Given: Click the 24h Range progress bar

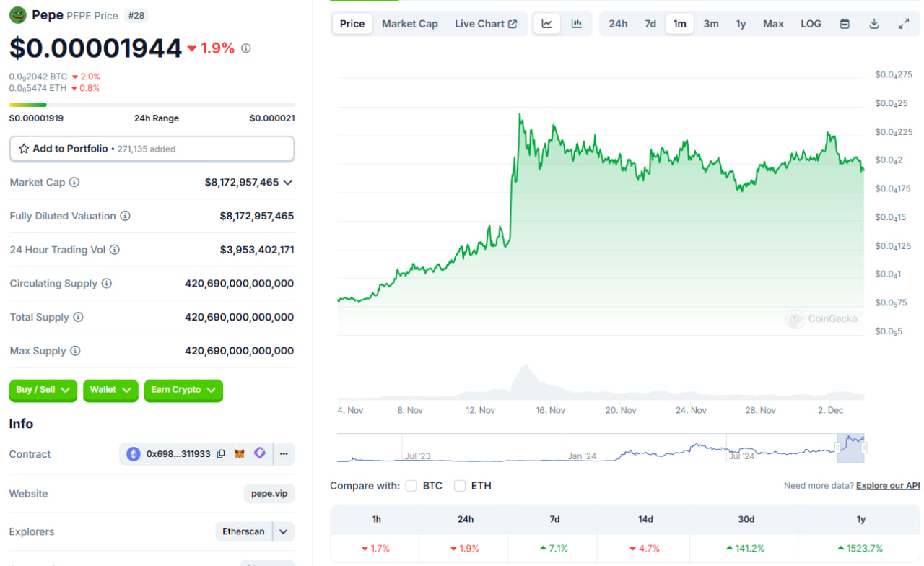Looking at the screenshot, I should (x=152, y=105).
